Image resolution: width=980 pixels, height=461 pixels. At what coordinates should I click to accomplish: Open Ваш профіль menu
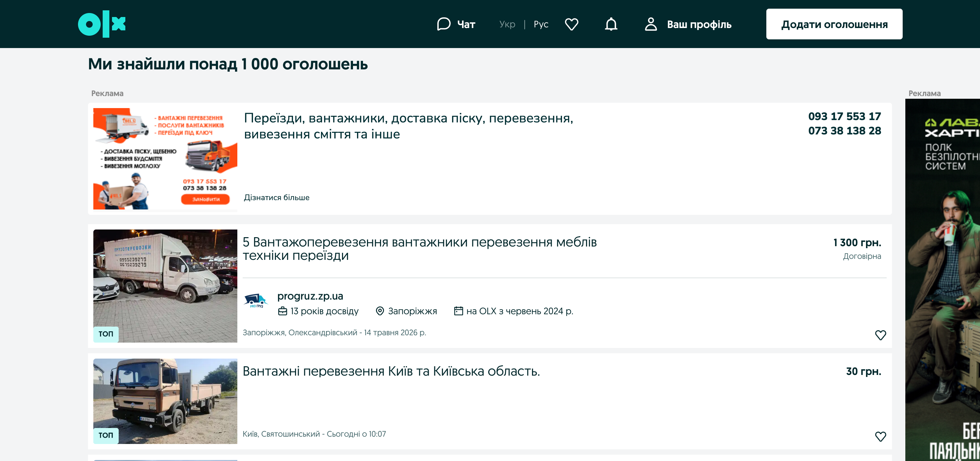click(x=699, y=24)
